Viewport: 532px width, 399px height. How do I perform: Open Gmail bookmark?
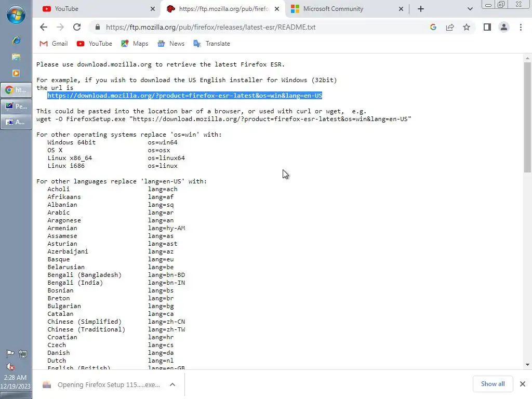[54, 44]
